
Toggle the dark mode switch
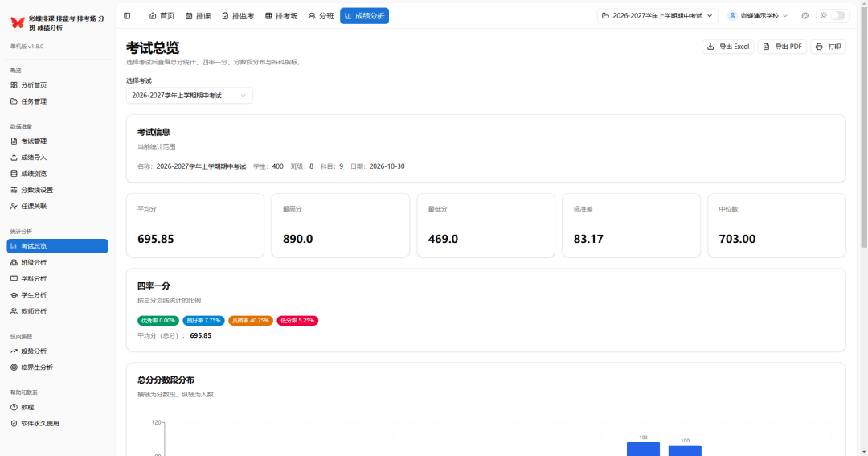tap(838, 16)
